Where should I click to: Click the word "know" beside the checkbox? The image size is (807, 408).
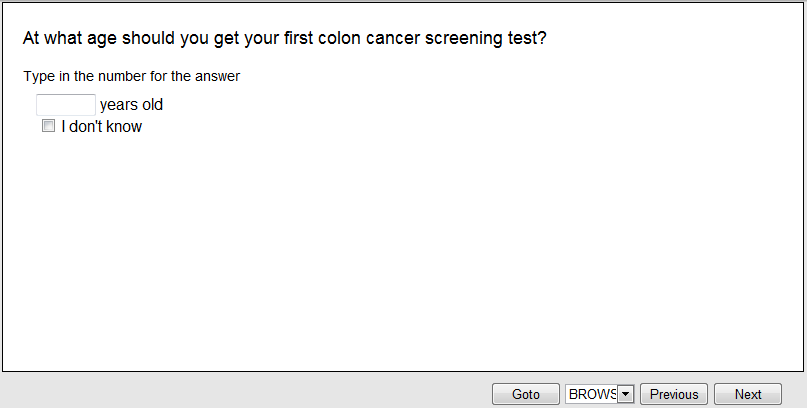click(123, 127)
